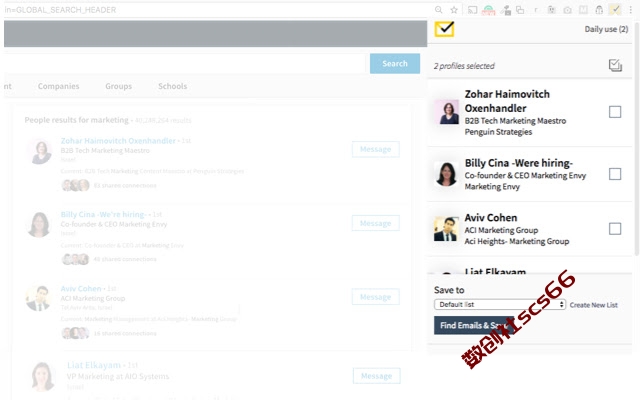The height and width of the screenshot is (400, 640).
Task: Switch to the Companies tab
Action: click(x=58, y=86)
